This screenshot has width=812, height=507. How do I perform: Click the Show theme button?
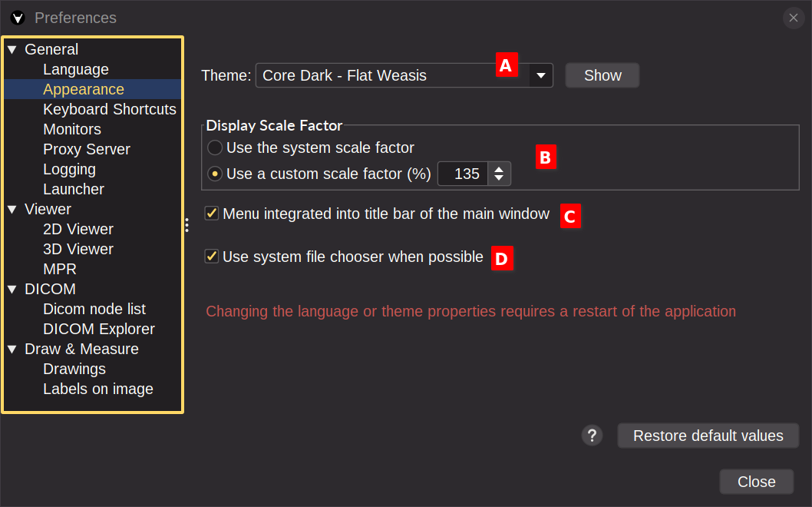pos(602,76)
